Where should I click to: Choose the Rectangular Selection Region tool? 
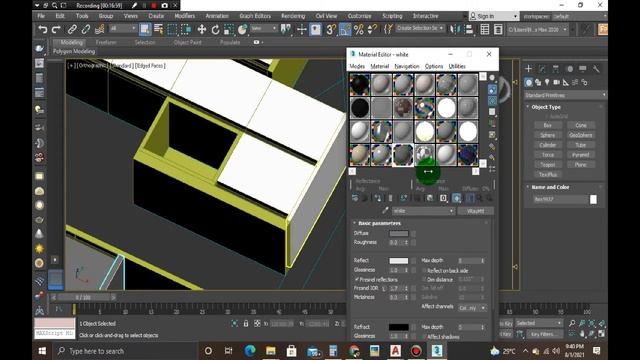(173, 29)
